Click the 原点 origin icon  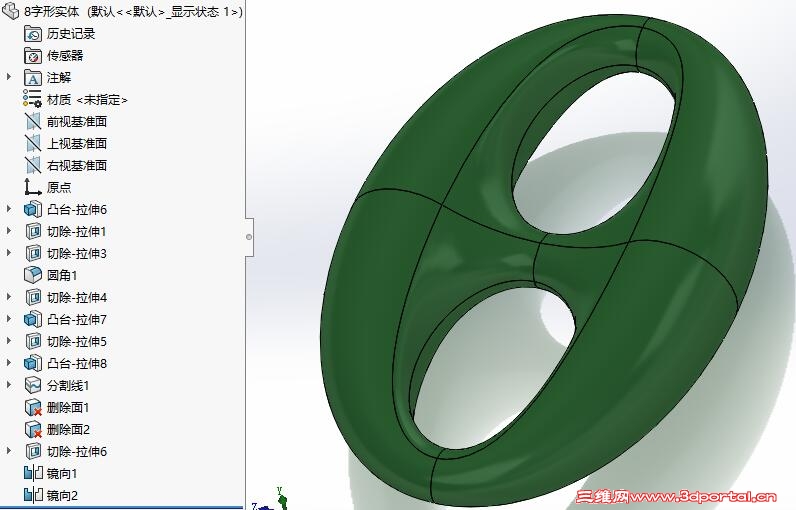tap(33, 187)
